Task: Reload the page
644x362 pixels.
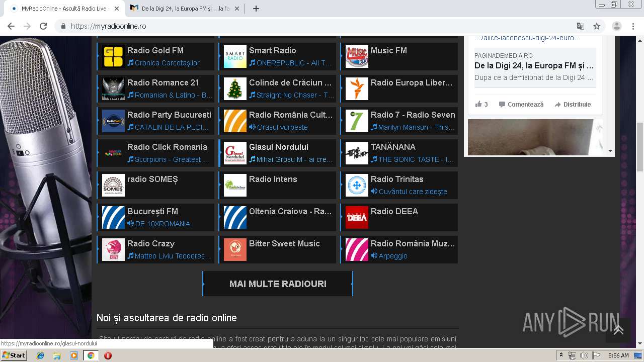Action: tap(43, 26)
